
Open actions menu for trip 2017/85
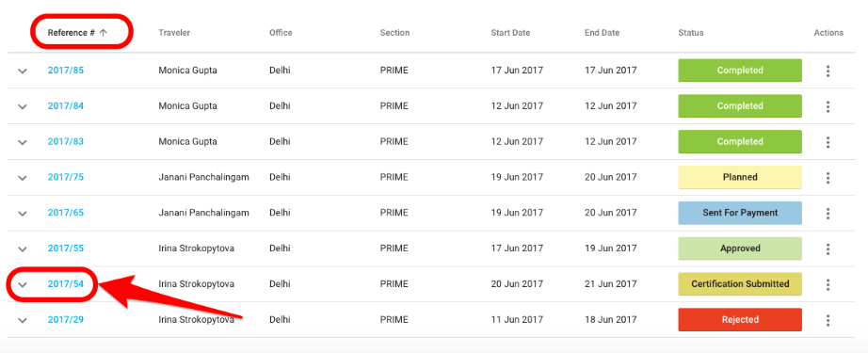tap(828, 71)
